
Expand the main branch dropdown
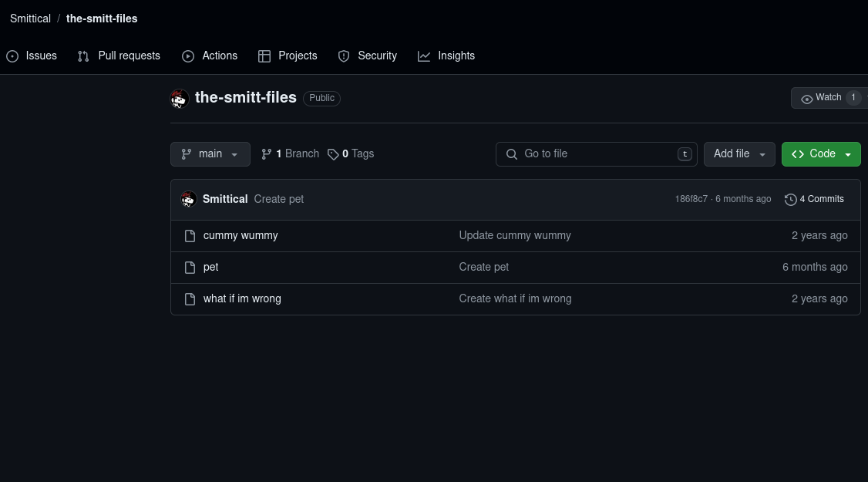pos(210,154)
